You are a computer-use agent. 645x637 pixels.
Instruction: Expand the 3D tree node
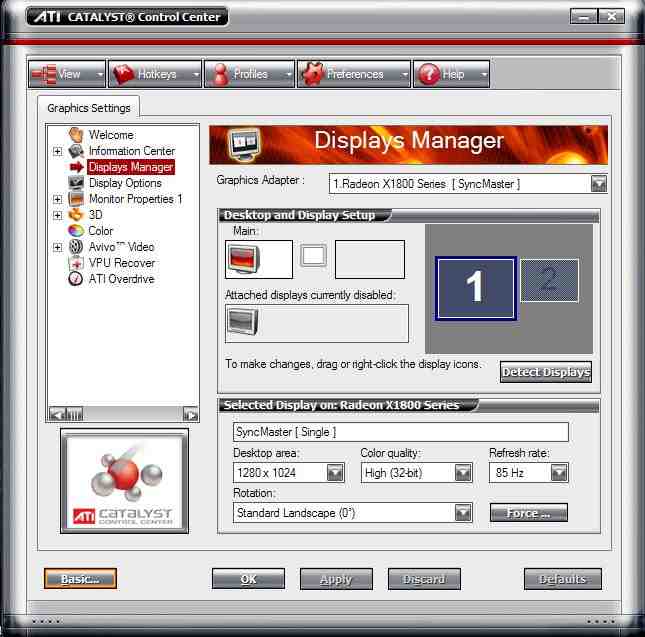(58, 215)
